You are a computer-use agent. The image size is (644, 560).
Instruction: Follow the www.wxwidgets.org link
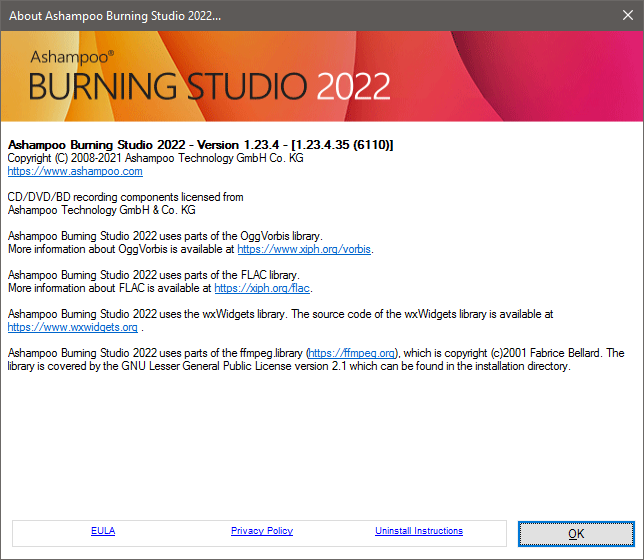[73, 327]
